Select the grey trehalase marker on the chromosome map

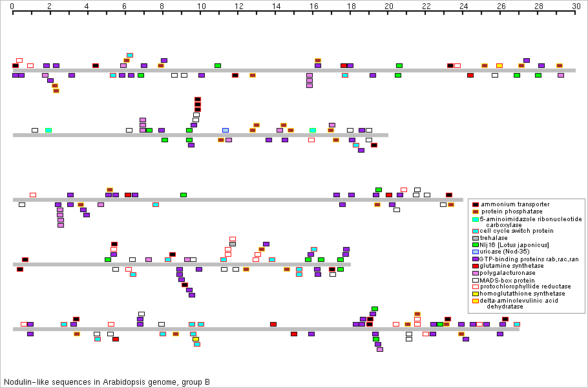point(233,244)
